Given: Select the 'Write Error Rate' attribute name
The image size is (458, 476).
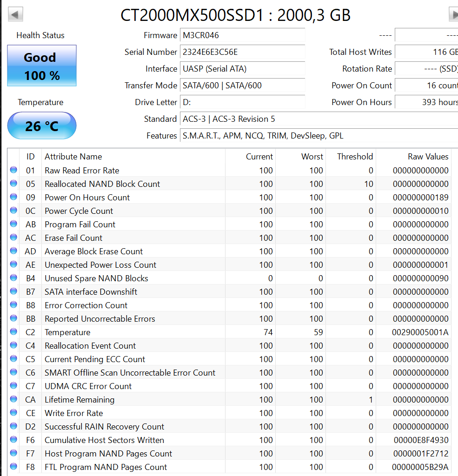Looking at the screenshot, I should click(74, 413).
